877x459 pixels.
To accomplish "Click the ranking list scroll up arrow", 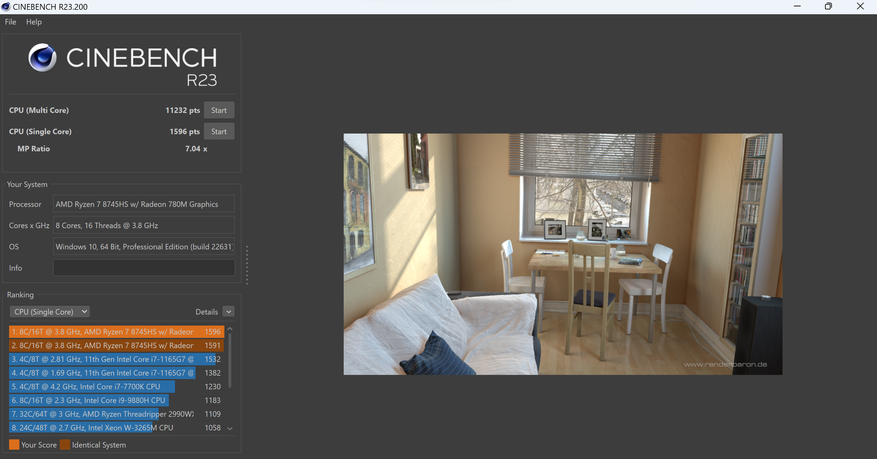I will click(229, 329).
